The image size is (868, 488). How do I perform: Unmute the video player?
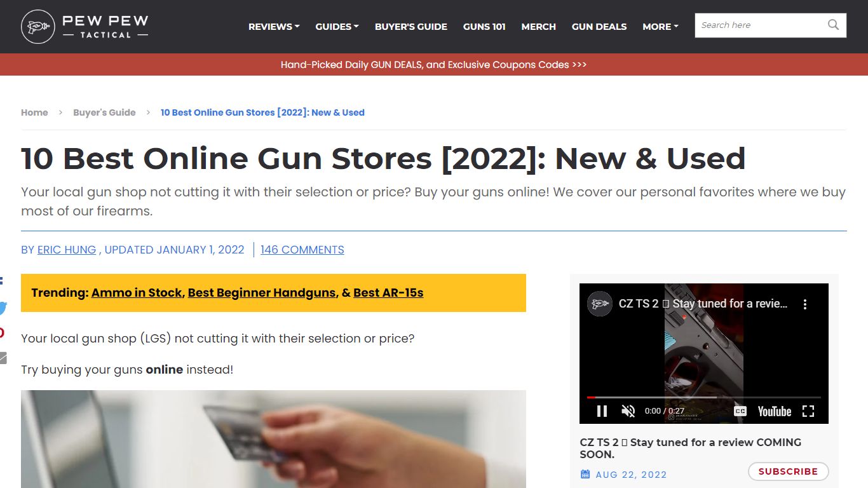628,411
